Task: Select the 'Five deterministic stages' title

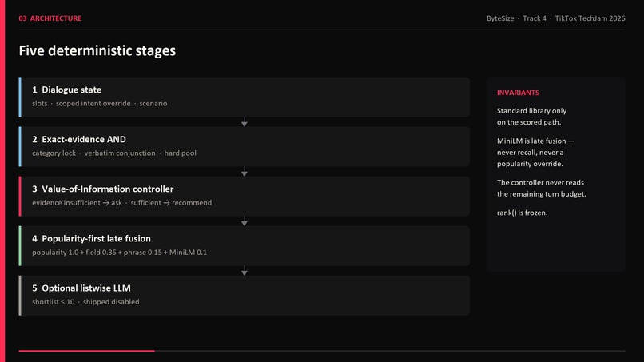Action: coord(97,50)
